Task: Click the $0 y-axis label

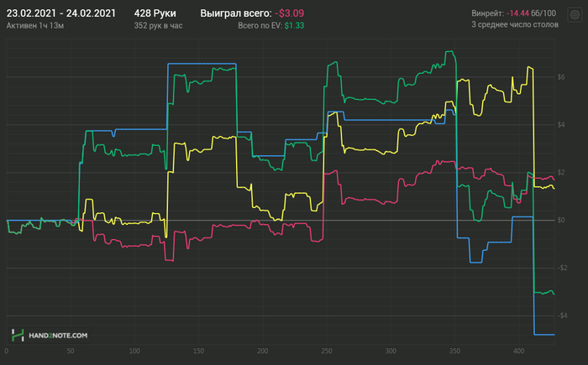Action: 561,220
